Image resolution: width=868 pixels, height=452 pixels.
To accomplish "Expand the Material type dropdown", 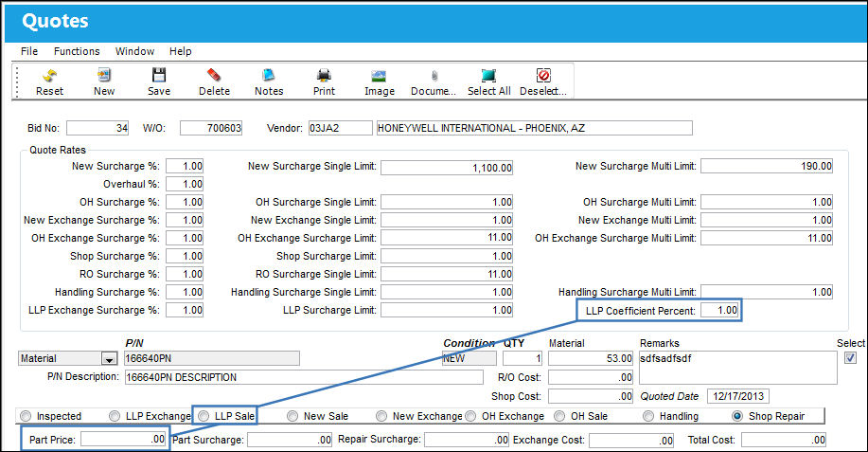I will coord(109,359).
